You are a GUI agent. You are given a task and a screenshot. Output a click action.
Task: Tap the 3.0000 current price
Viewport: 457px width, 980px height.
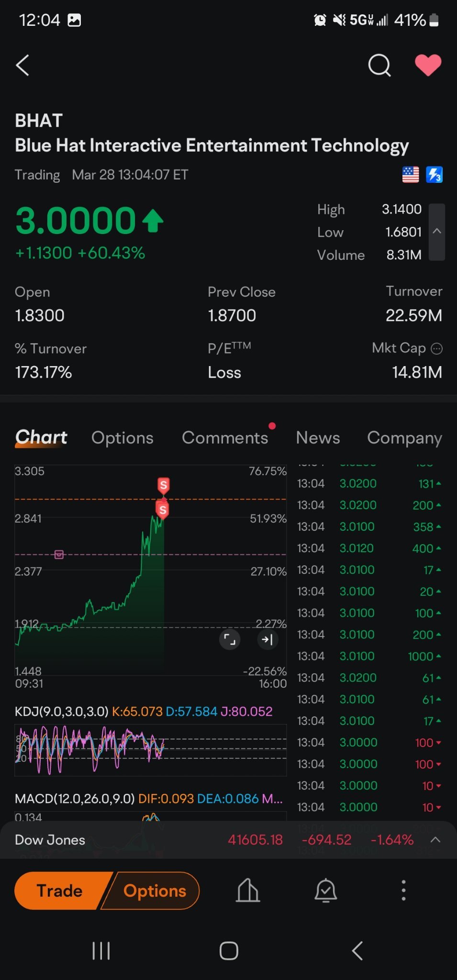[76, 221]
